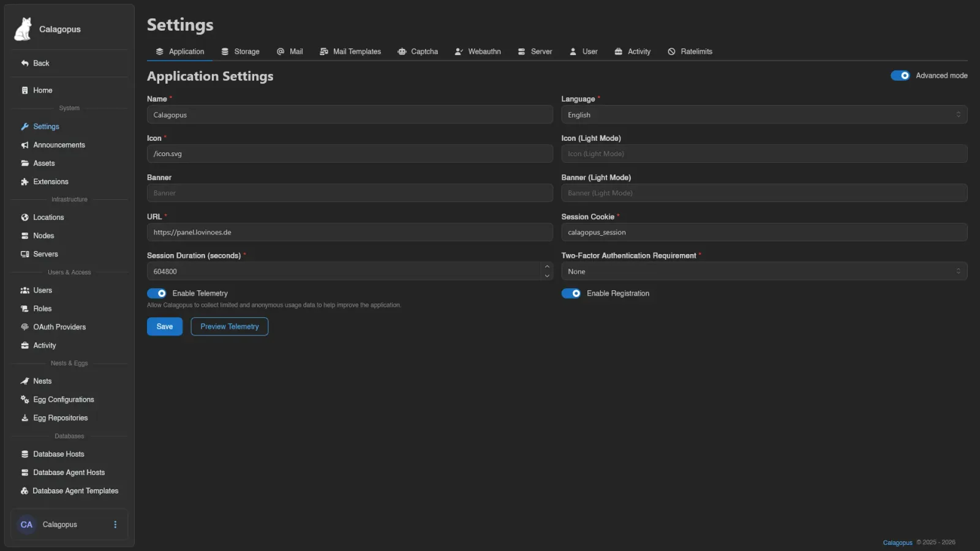Toggle Enable Telemetry switch

[157, 293]
